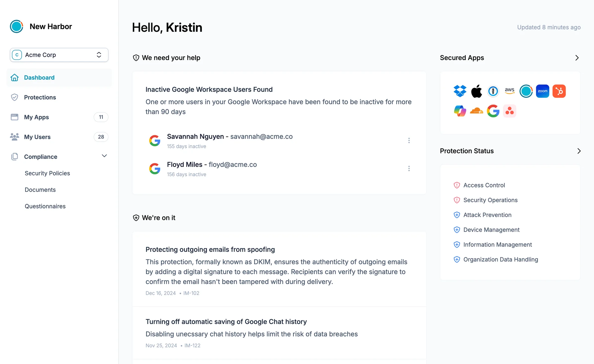
Task: Open Protection Status details arrow
Action: 579,151
